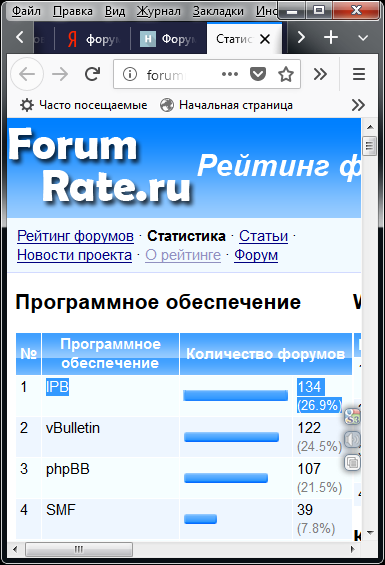Click the phpBB blue progress bar
The image size is (385, 565).
point(226,478)
